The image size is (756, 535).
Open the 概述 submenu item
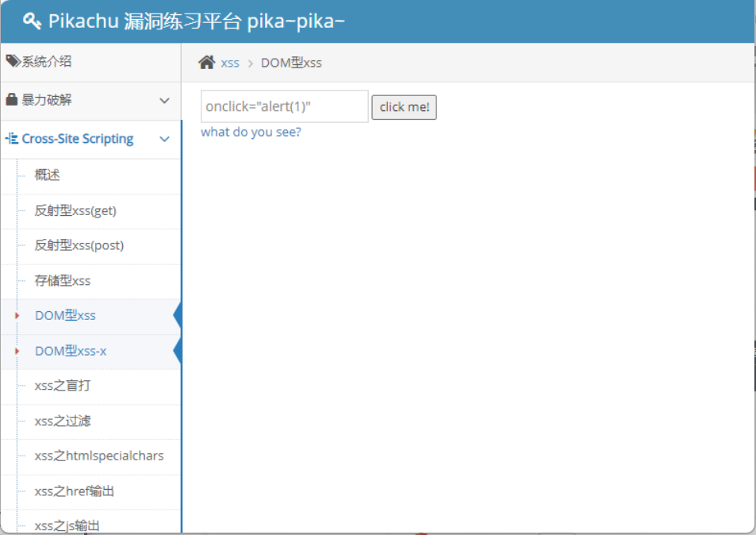(48, 175)
